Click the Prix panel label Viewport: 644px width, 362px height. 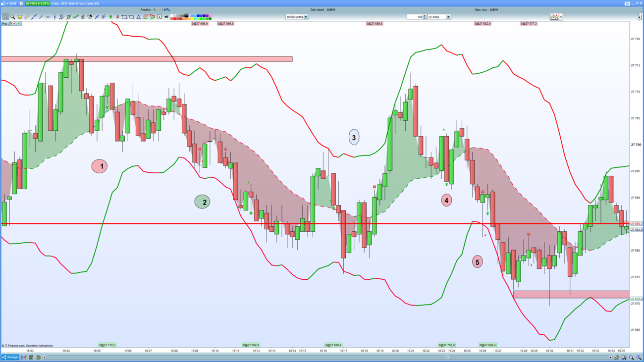(4, 24)
